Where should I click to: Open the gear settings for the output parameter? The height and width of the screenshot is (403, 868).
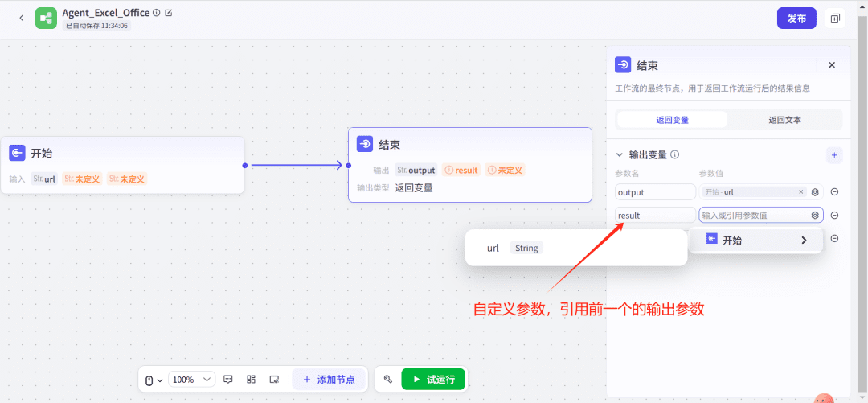click(x=815, y=192)
